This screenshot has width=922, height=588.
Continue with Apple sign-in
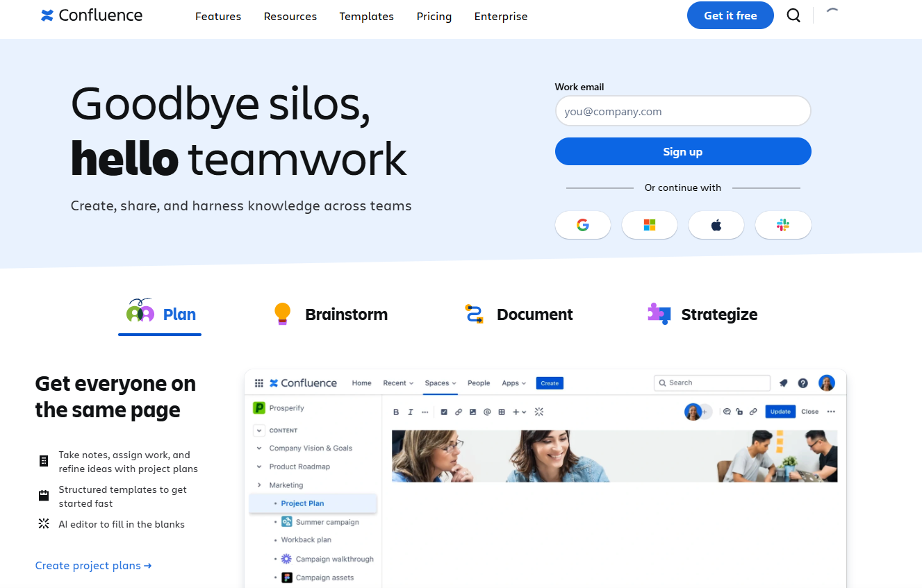716,225
